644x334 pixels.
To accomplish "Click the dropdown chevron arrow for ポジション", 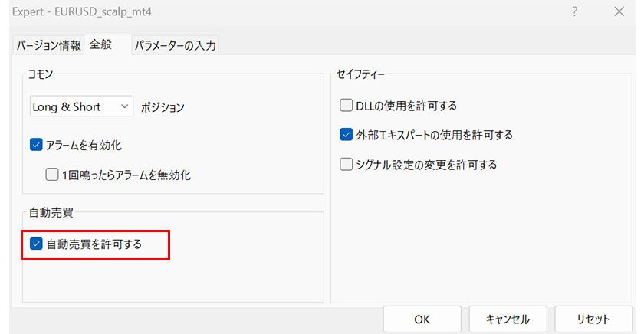I will (125, 107).
